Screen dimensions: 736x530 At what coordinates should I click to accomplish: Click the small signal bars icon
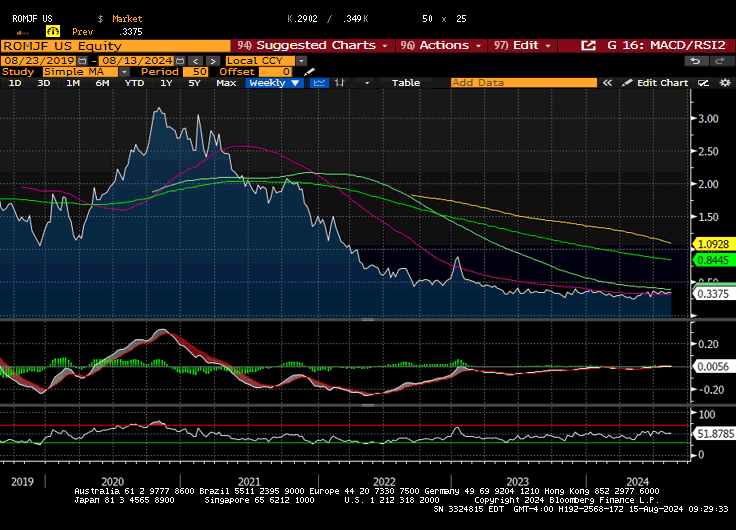pos(23,33)
